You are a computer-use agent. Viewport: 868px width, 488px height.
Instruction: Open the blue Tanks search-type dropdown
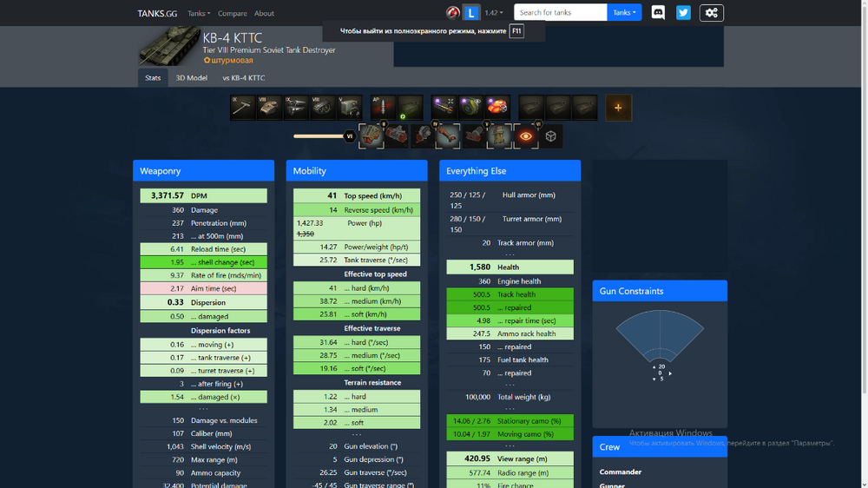[x=624, y=12]
